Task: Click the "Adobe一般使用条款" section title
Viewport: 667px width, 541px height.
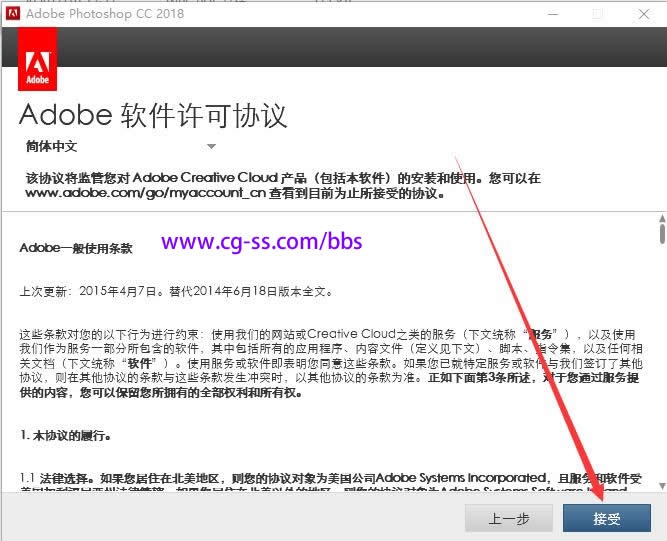Action: click(76, 247)
